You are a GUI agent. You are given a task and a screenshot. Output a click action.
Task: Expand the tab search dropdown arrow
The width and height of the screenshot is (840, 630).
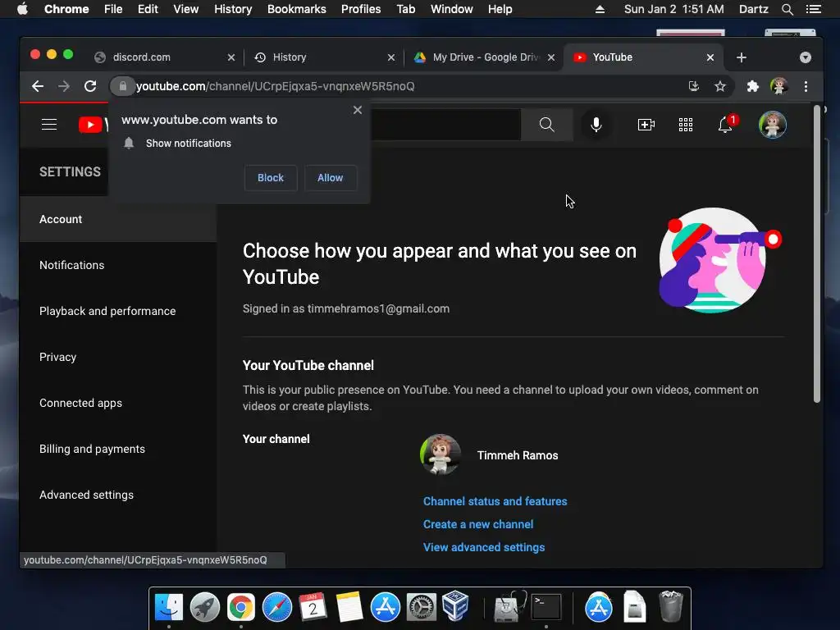[x=806, y=57]
